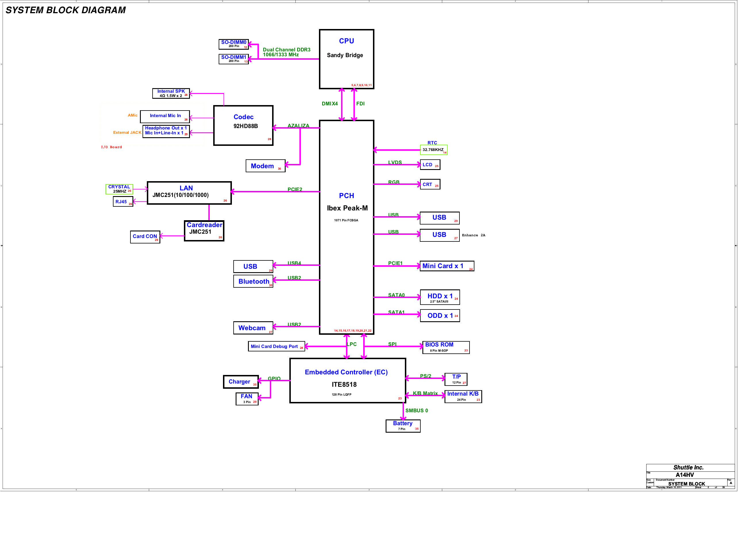Click the HDD x 1 block
This screenshot has height=534, width=756.
coord(440,297)
